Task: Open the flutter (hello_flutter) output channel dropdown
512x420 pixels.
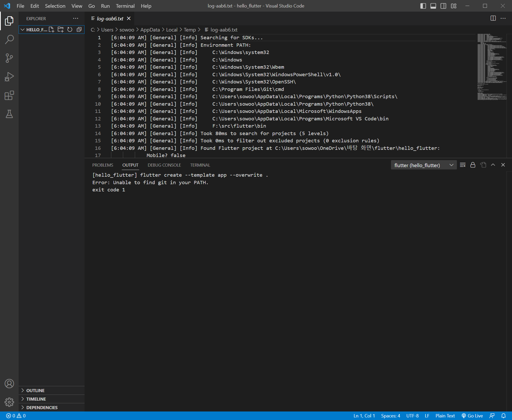Action: coord(424,165)
